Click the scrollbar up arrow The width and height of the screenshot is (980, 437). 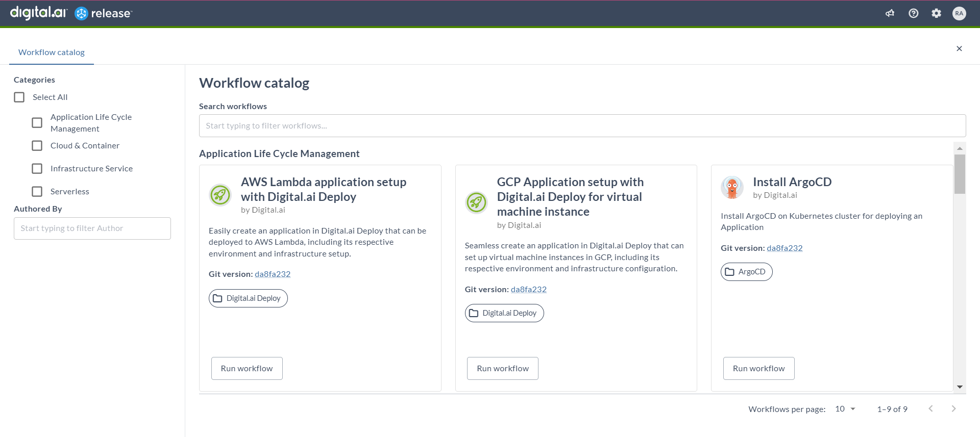960,148
